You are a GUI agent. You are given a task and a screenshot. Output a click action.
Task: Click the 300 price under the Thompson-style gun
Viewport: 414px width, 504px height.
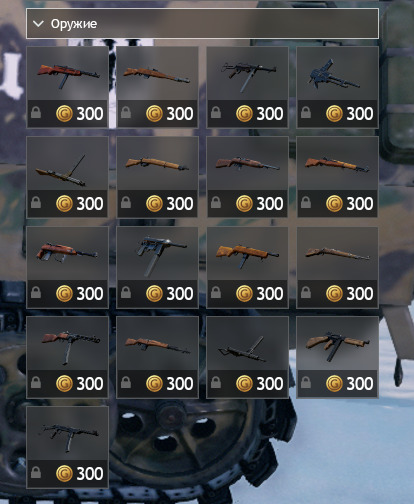360,384
